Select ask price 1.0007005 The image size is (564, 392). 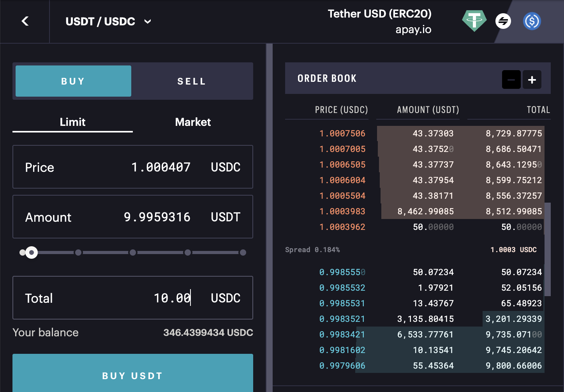click(x=342, y=149)
